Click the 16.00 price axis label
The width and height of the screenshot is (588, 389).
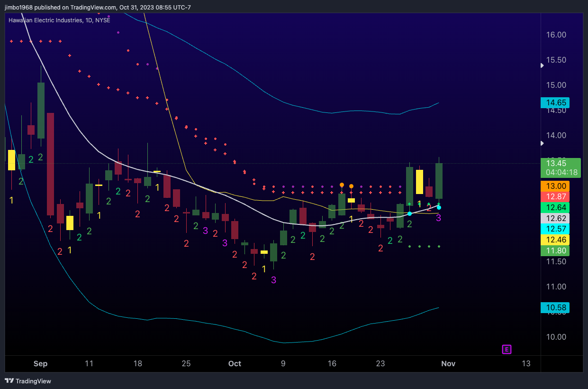[x=556, y=35]
